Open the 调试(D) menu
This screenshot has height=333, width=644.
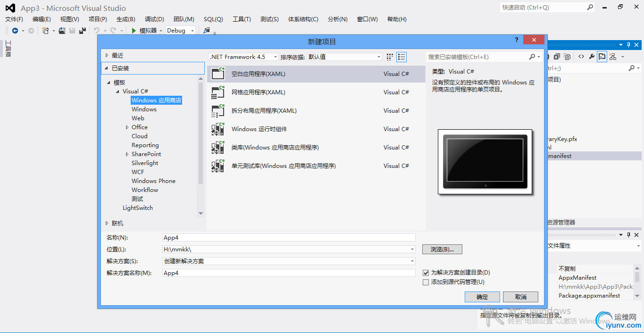point(154,19)
